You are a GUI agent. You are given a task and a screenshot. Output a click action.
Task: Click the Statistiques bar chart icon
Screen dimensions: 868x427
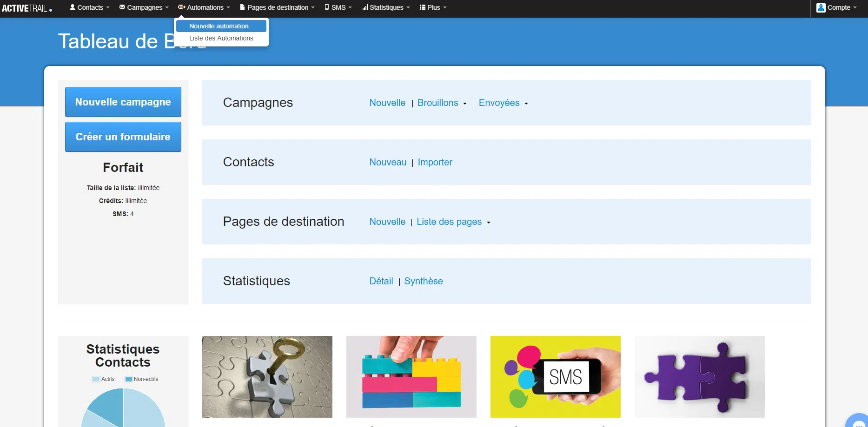[365, 7]
